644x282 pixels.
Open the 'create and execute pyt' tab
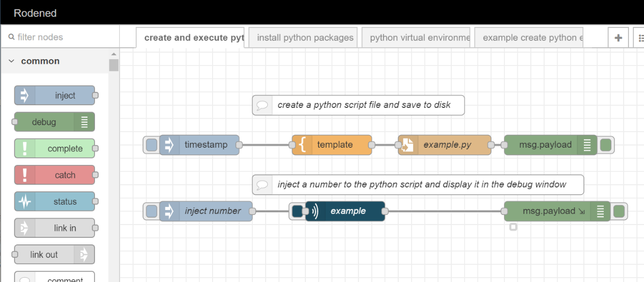190,38
